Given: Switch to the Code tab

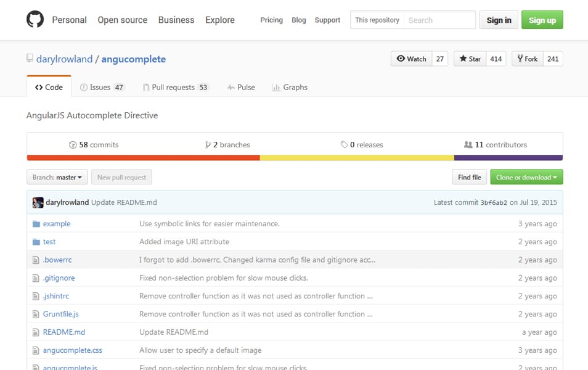Looking at the screenshot, I should tap(49, 87).
